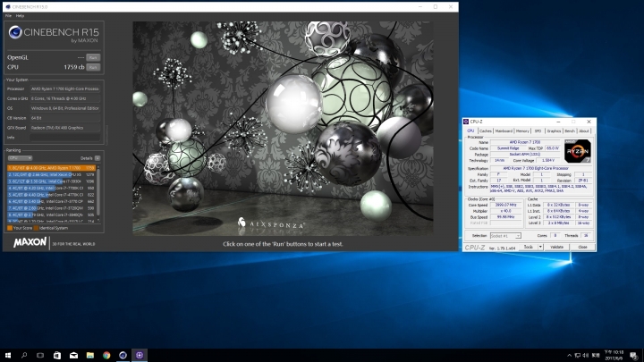Switch to the Graphics tab in CPU-Z
644x362 pixels.
tap(554, 130)
